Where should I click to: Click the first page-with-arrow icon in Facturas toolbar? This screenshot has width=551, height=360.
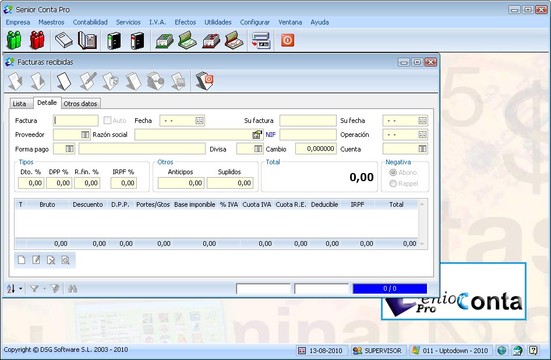[x=15, y=81]
